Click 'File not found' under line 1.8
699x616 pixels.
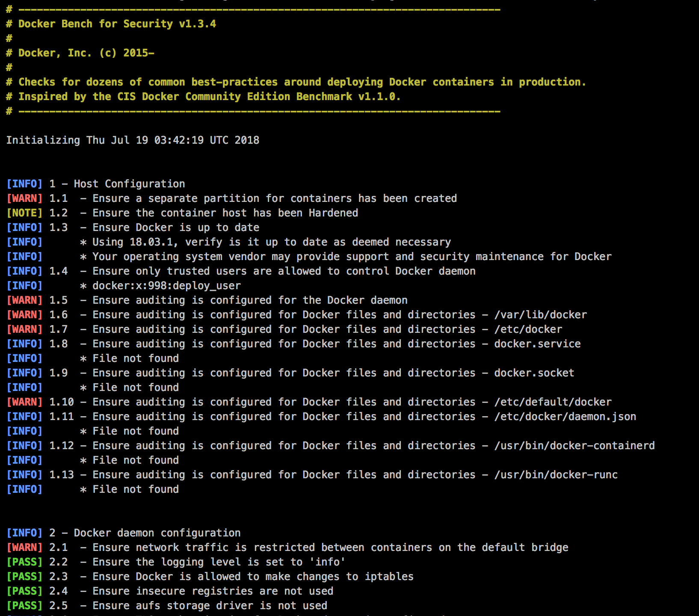click(136, 358)
